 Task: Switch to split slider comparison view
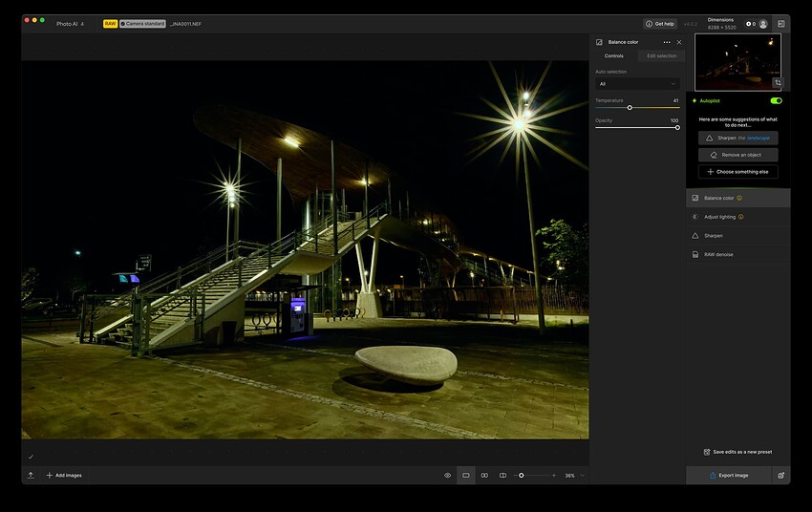(502, 475)
